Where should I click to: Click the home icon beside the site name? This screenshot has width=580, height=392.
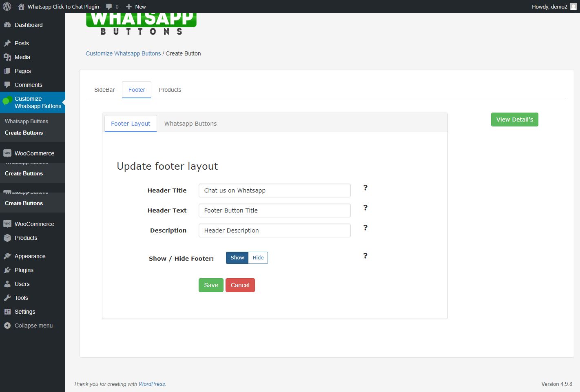[21, 7]
